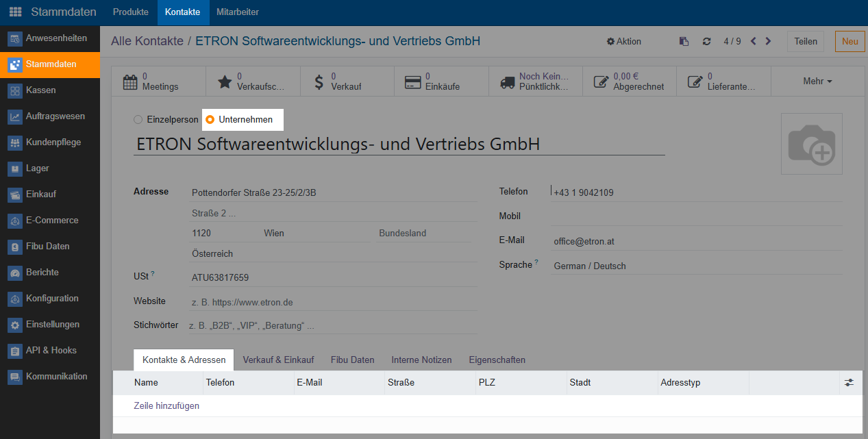
Task: Open the apps grid menu icon
Action: tap(15, 12)
